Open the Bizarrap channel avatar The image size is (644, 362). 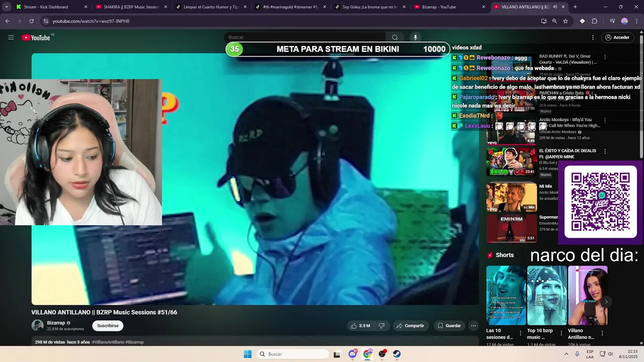(x=37, y=325)
